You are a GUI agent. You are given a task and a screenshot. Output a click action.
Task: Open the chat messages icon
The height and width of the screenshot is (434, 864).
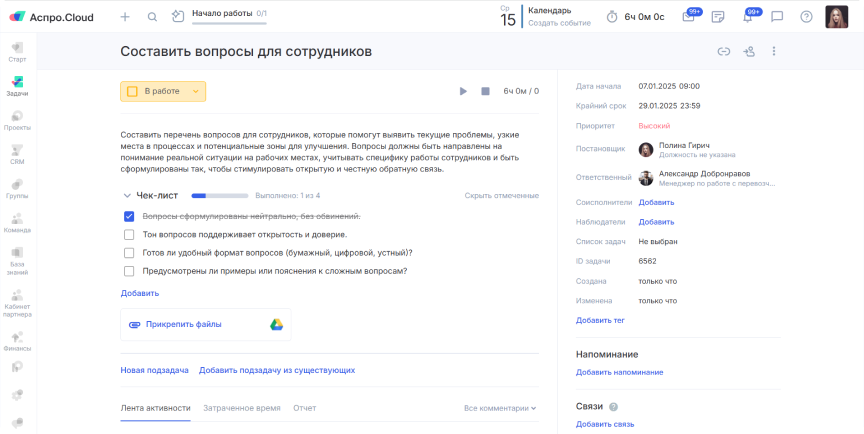(777, 17)
